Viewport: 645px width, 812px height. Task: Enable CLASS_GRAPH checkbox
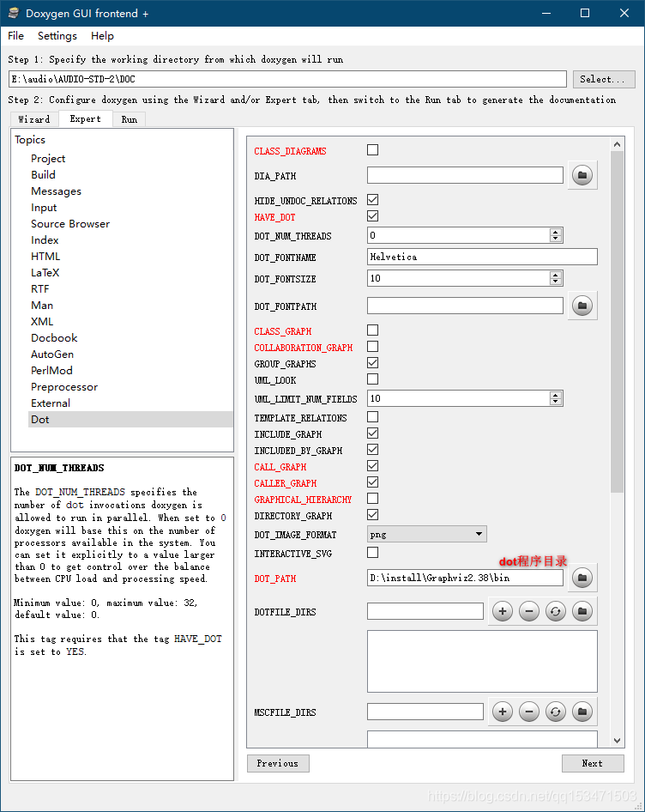(x=373, y=330)
